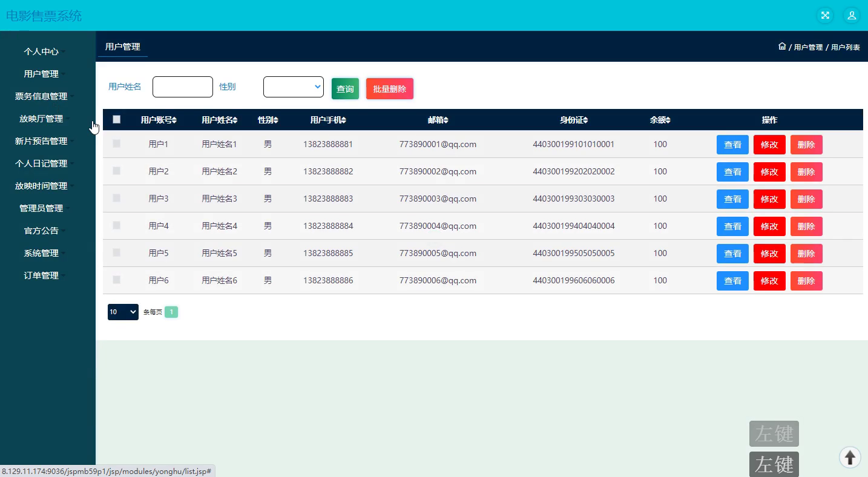Screen dimensions: 868x477
Task: Click 删除 for 用户5
Action: pos(806,254)
